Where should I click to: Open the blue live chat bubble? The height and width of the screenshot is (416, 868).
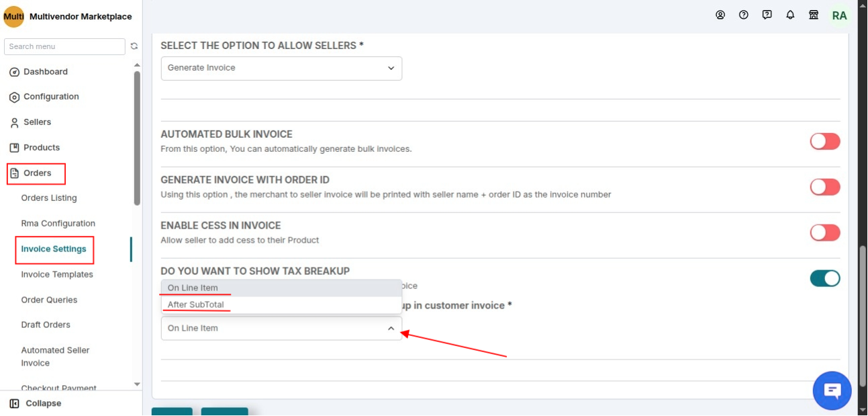coord(832,390)
